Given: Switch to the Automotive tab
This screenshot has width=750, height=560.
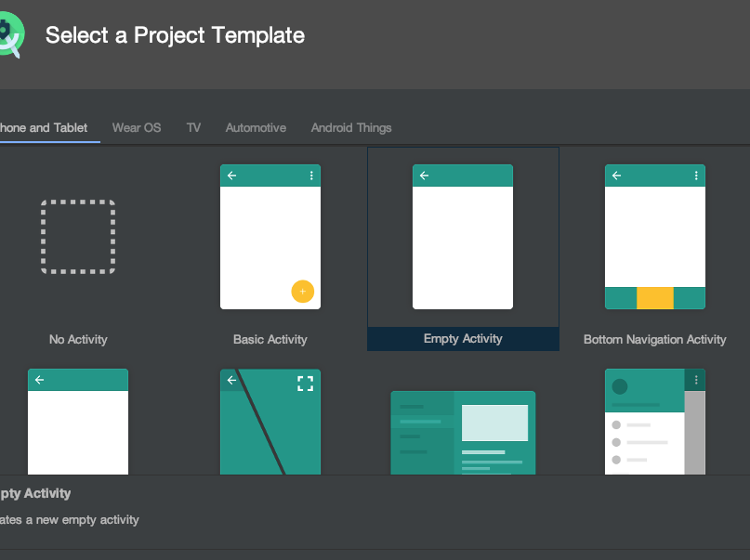Looking at the screenshot, I should click(x=256, y=128).
